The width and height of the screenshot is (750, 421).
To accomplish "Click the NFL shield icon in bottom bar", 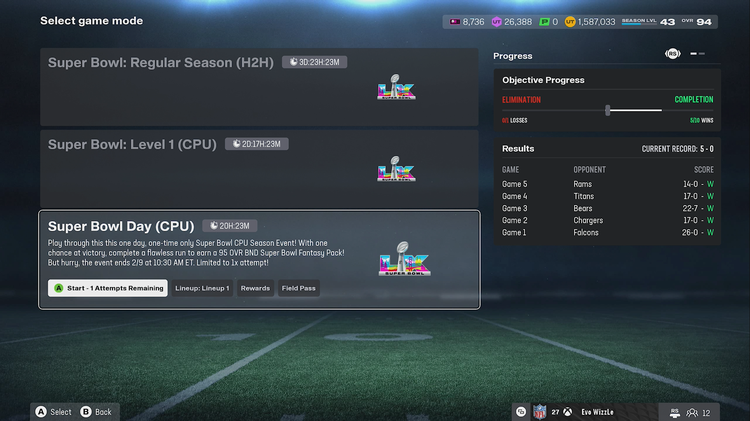I will coord(539,411).
